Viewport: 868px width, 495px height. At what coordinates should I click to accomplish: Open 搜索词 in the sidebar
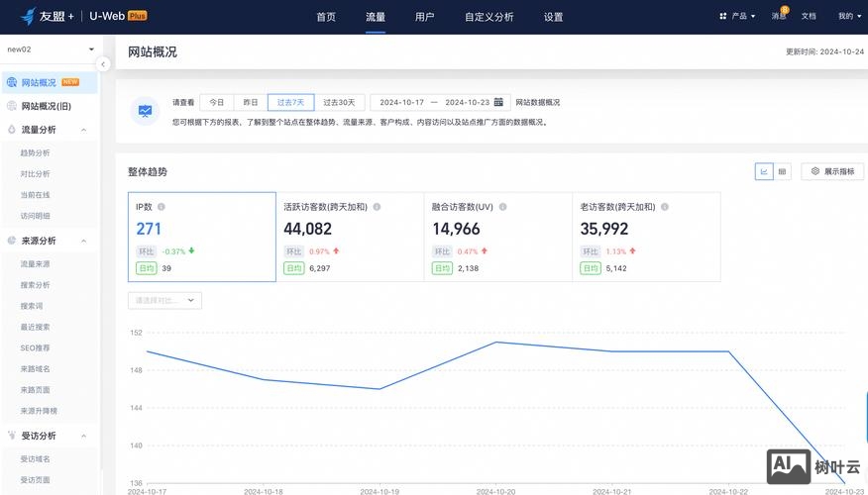tap(32, 306)
